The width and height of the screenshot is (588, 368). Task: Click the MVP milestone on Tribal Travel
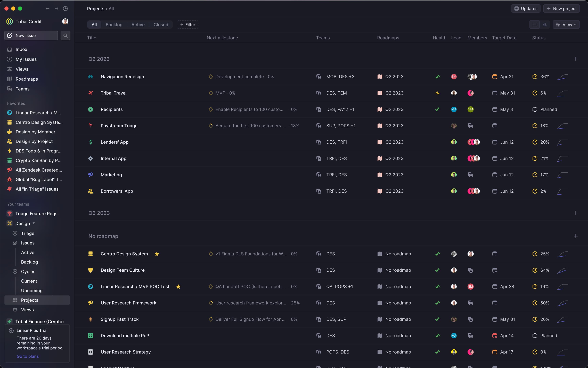[x=222, y=93]
